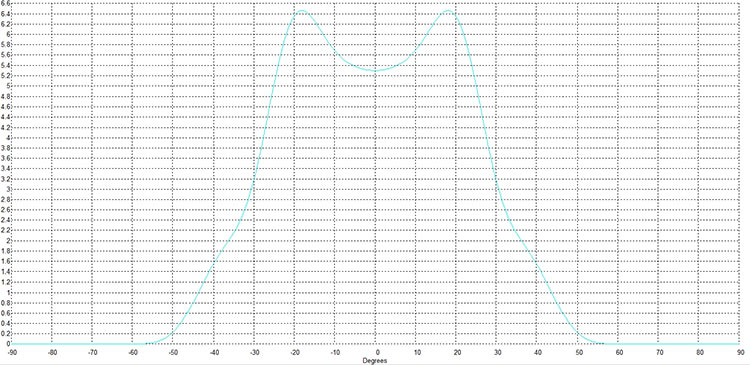Click the 30 tick label on the x-axis
This screenshot has height=365, width=750.
[497, 353]
